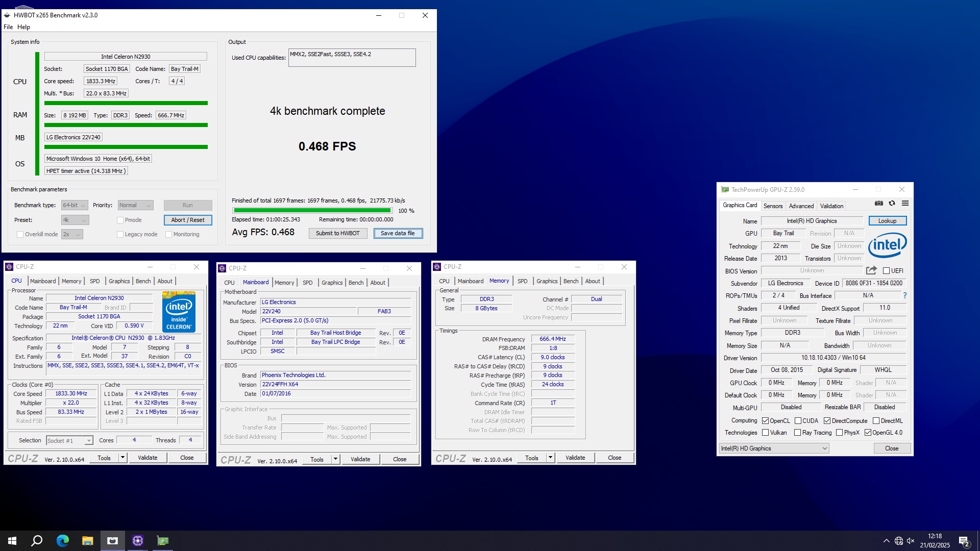Click the Intel Inside Celeron logo in CPU-Z

[179, 311]
